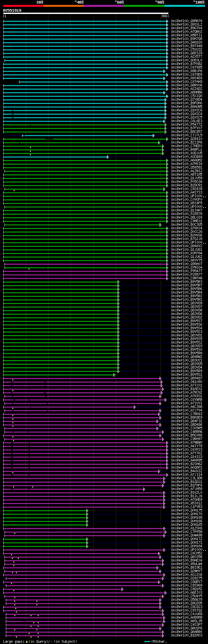Select the UniRef100_B2IZP6 label
208x644 pixels.
pyautogui.click(x=187, y=143)
